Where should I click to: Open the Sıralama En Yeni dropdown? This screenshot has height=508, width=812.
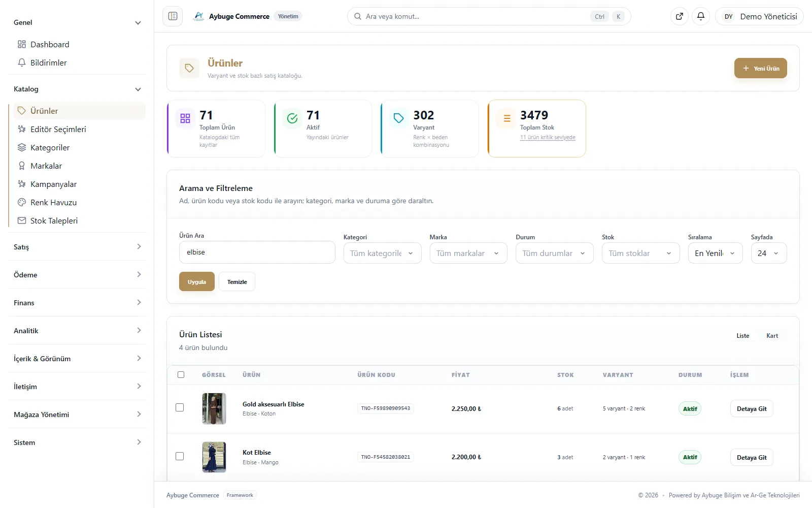(x=715, y=253)
